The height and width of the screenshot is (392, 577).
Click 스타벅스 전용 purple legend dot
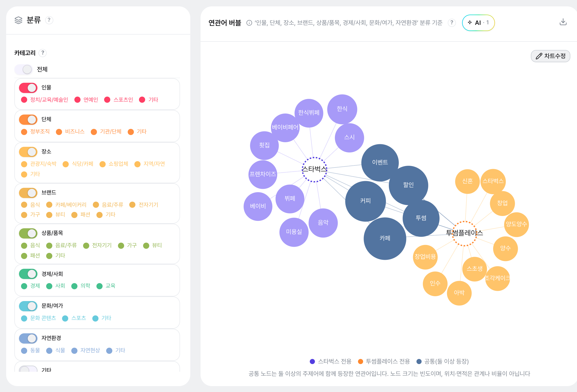pos(312,361)
